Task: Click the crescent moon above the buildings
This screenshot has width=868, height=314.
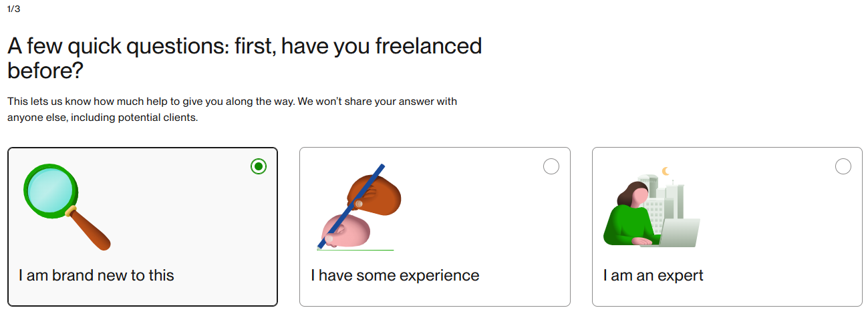Action: (x=666, y=172)
